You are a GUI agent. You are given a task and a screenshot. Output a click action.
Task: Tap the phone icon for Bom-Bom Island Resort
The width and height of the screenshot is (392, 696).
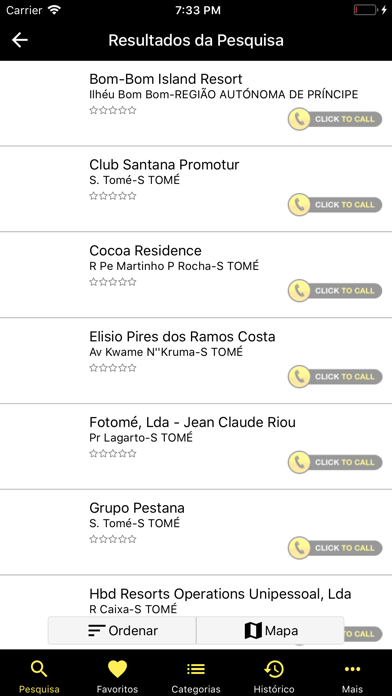coord(299,119)
